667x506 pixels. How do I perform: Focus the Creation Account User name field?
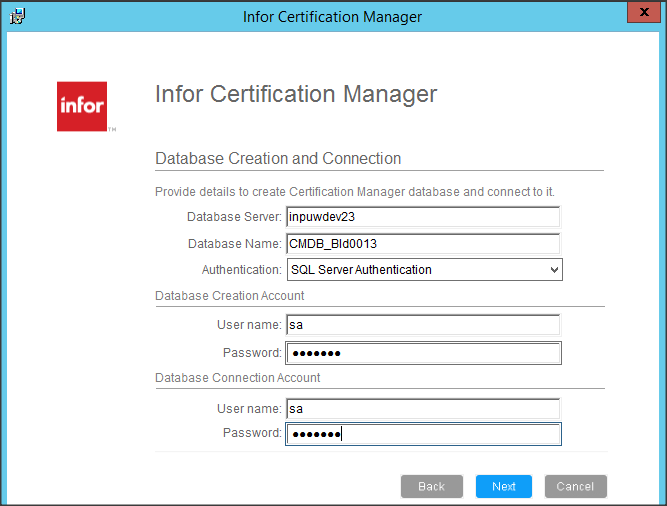tap(423, 325)
